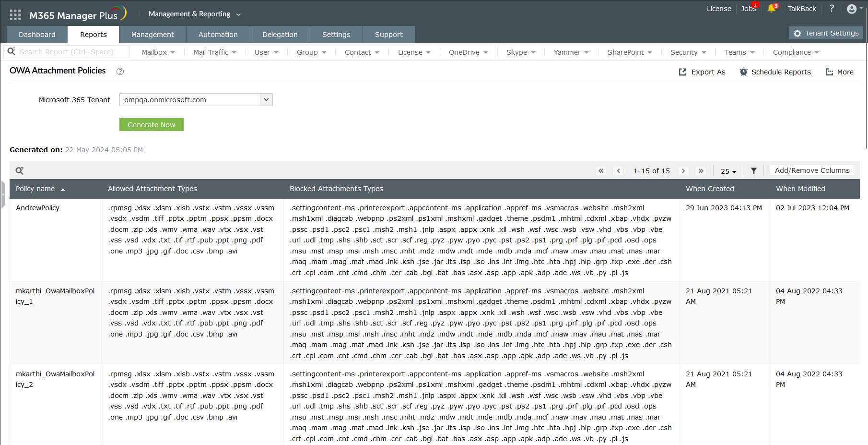Select the mkarthi_OwaMailboxPolicy_2 policy name
Screen dimensions: 868x445
(x=55, y=379)
